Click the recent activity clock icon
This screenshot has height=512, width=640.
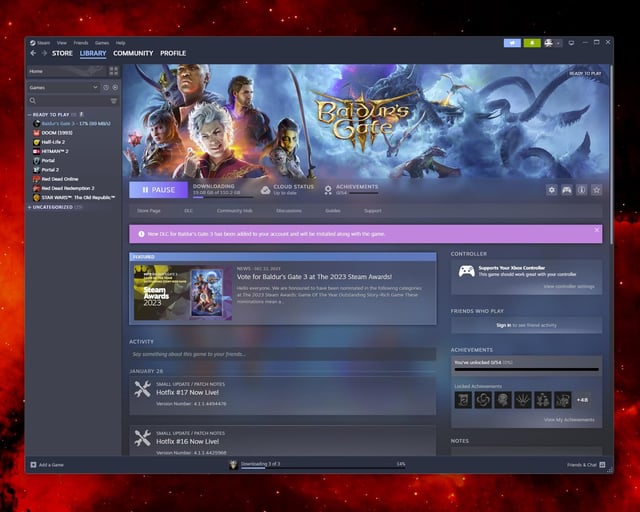coord(106,87)
